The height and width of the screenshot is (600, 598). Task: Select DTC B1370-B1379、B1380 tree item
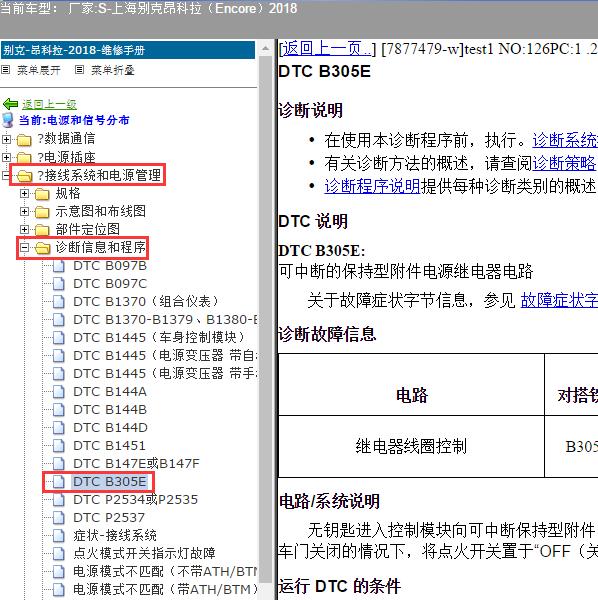pyautogui.click(x=166, y=320)
